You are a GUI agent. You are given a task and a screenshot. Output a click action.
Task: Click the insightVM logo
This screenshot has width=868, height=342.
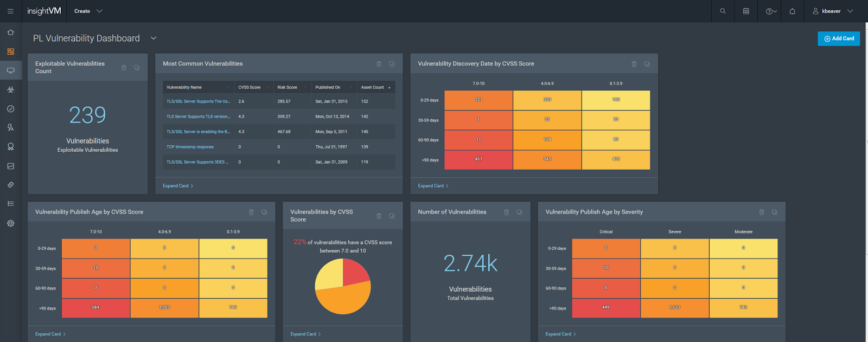[44, 11]
